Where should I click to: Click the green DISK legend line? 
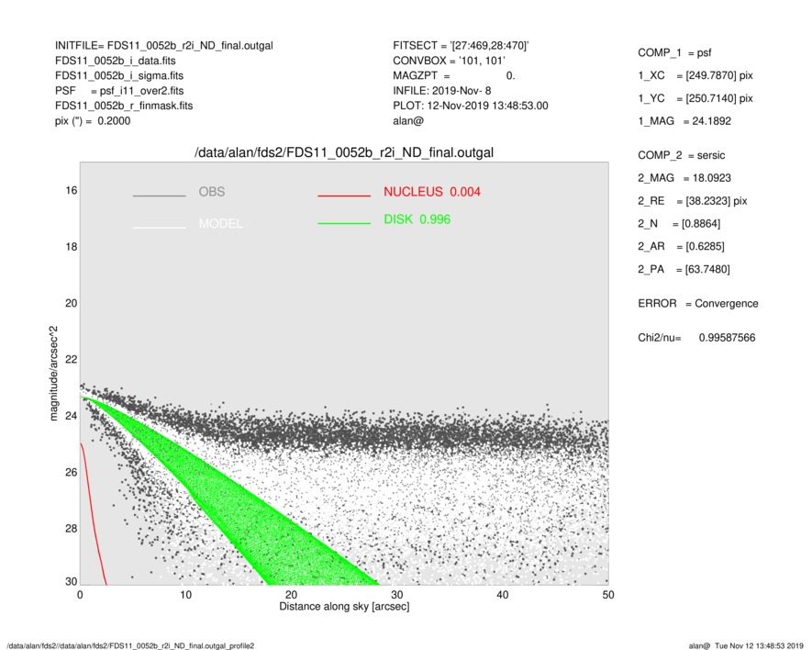[x=343, y=224]
